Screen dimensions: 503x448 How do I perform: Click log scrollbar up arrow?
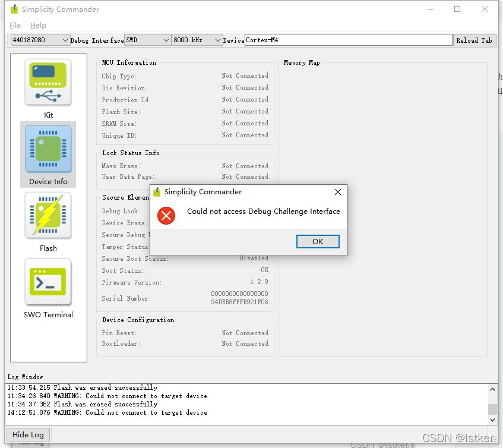coord(493,389)
